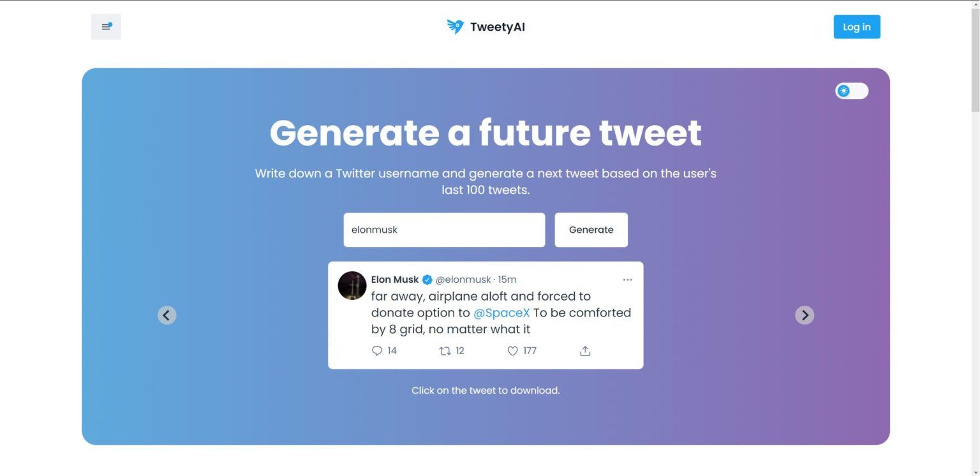Click the blue verified badge next to Elon Musk
The height and width of the screenshot is (476, 980).
pyautogui.click(x=427, y=279)
